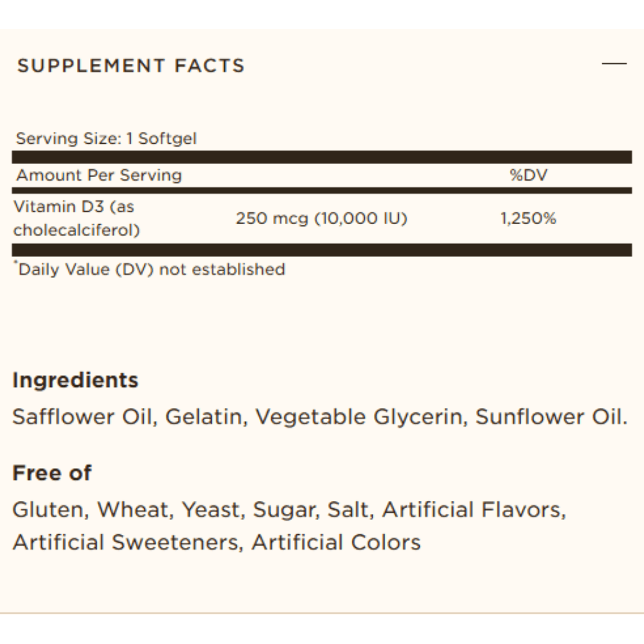Click Yeast in the Free of list
Screen dimensions: 644x644
210,510
